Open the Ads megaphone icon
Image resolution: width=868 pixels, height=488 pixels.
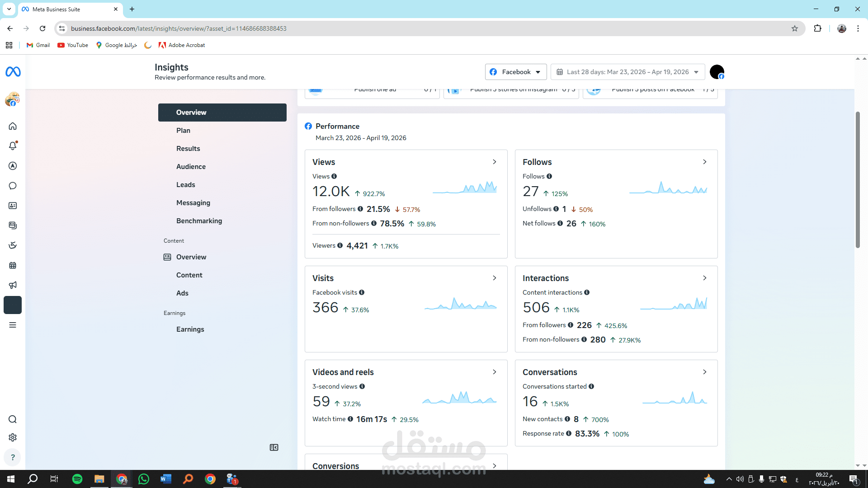[13, 285]
